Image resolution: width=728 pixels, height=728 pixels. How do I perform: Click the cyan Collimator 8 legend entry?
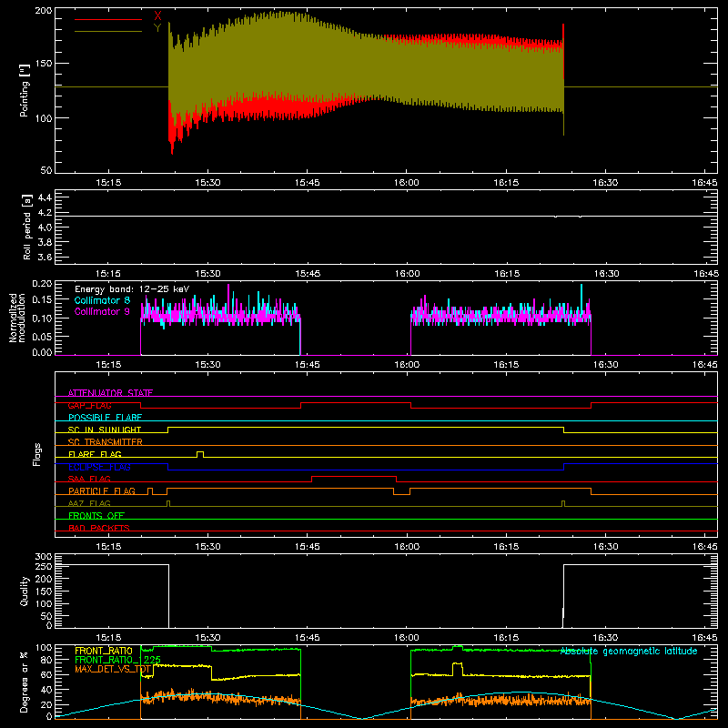[x=102, y=300]
